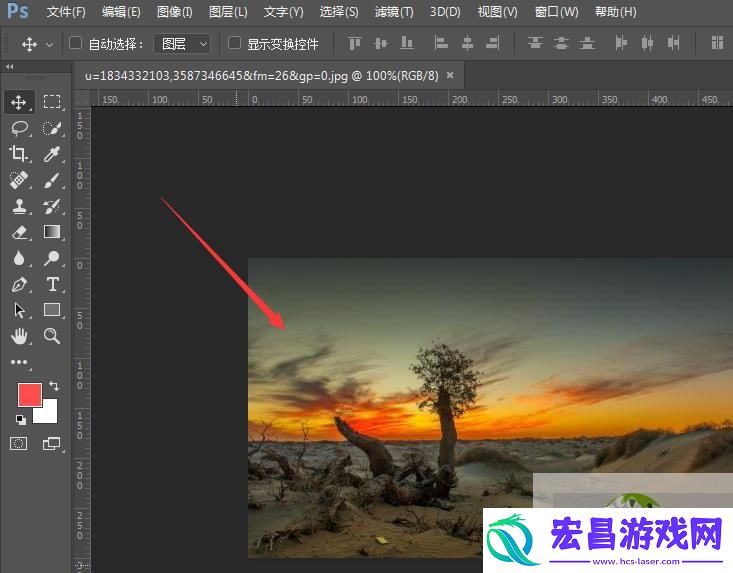Viewport: 733px width, 573px height.
Task: Select the Zoom tool
Action: pos(52,336)
